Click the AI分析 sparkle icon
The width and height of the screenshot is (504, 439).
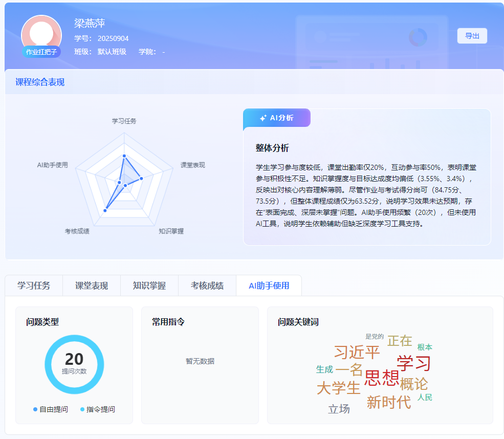[x=263, y=118]
